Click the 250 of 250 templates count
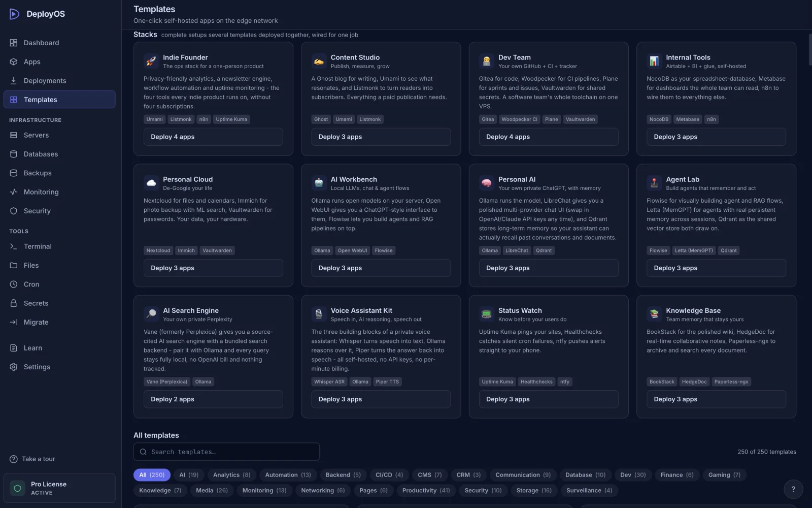Screen dimensions: 812x508 pos(767,452)
